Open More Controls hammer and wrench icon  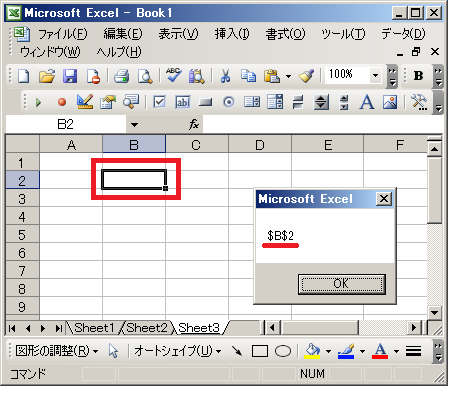click(419, 102)
